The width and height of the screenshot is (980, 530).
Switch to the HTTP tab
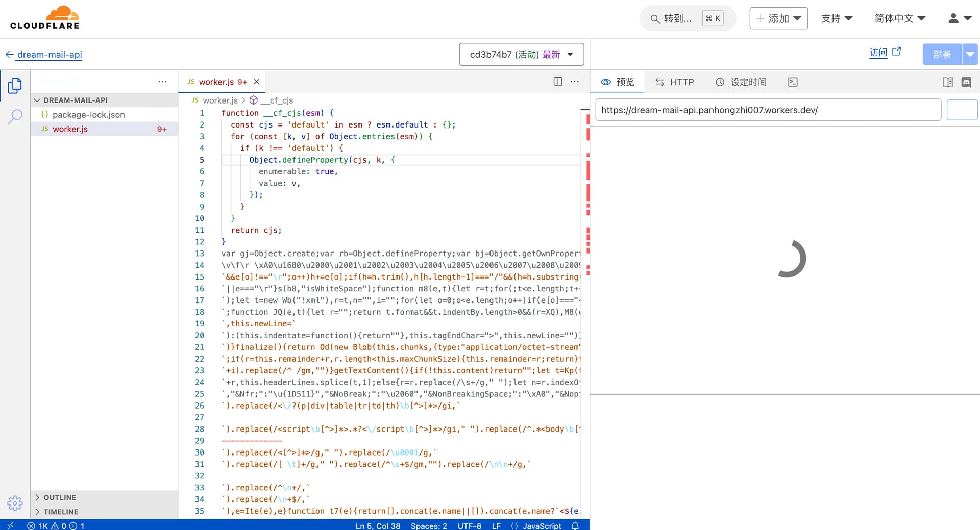[x=675, y=82]
